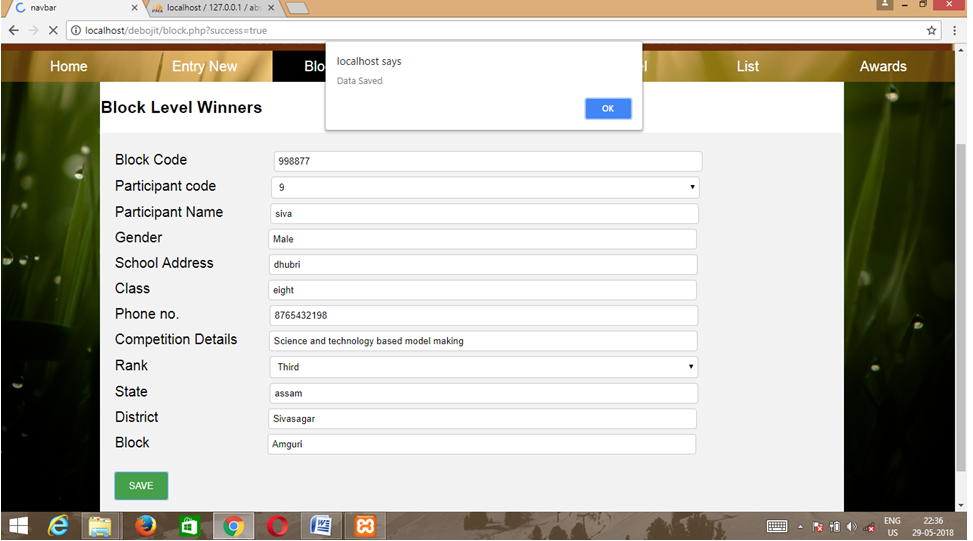973x541 pixels.
Task: Click the network status tray icon
Action: [x=869, y=527]
